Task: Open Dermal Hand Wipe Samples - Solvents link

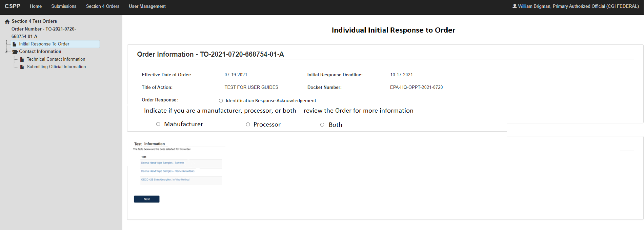Action: click(163, 163)
